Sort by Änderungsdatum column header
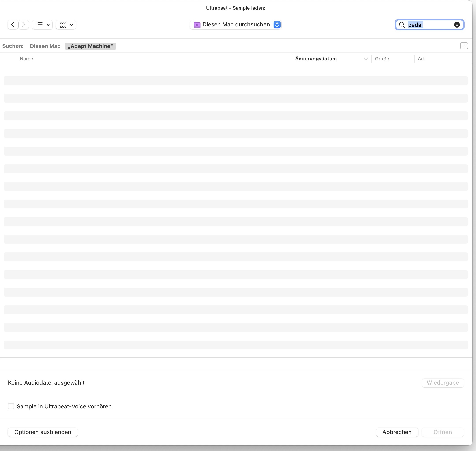Viewport: 476px width, 451px height. point(316,59)
